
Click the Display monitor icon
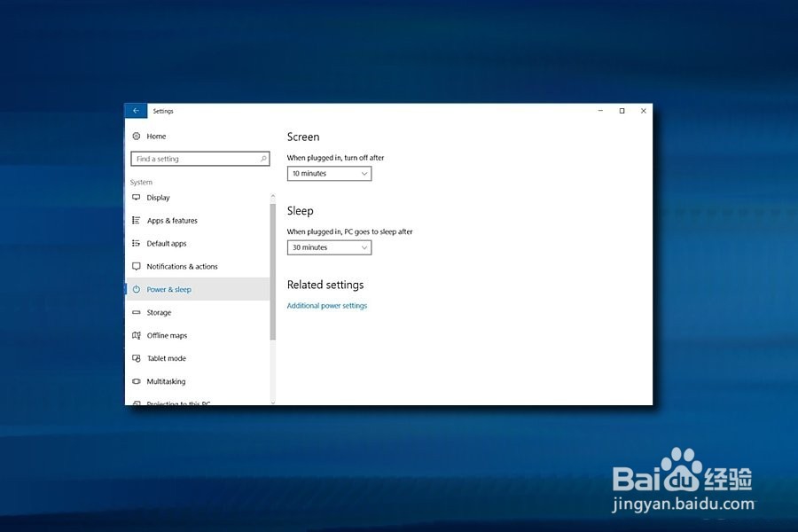136,197
